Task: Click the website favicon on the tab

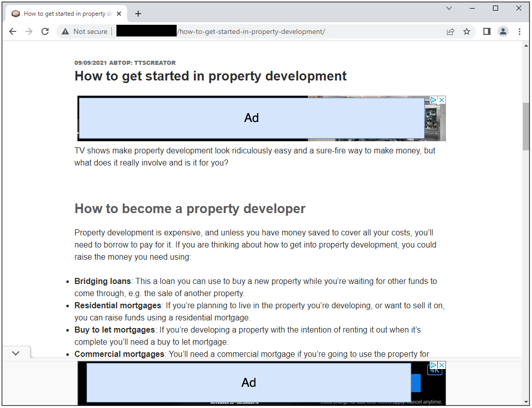Action: tap(15, 13)
